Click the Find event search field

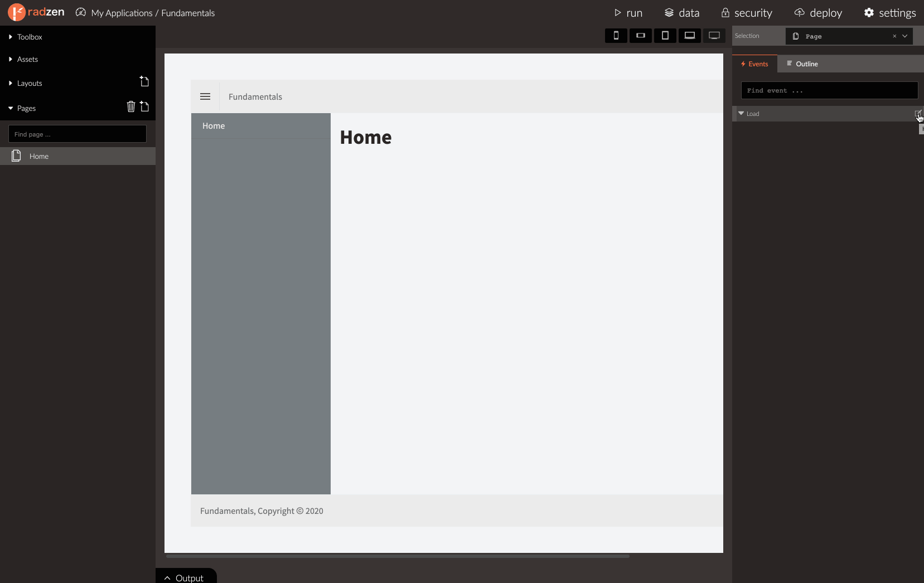tap(829, 90)
